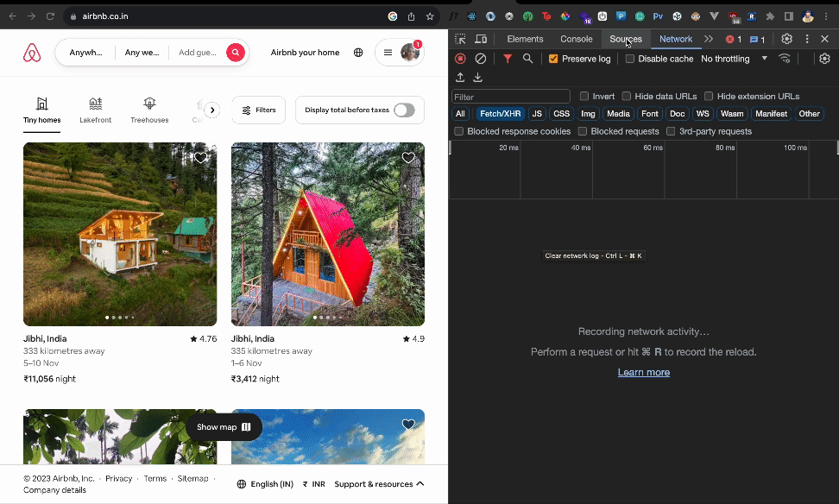Open the No throttling dropdown
Viewport: 839px width, 504px height.
(734, 59)
